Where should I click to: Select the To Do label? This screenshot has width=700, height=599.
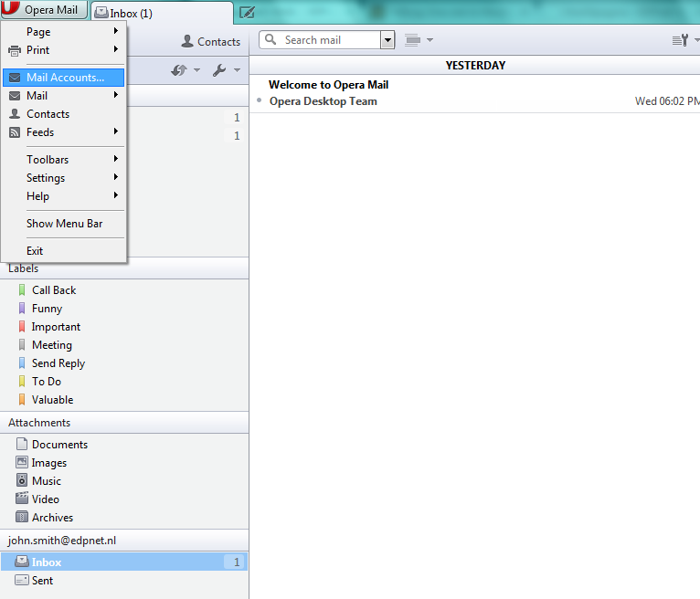pos(47,382)
